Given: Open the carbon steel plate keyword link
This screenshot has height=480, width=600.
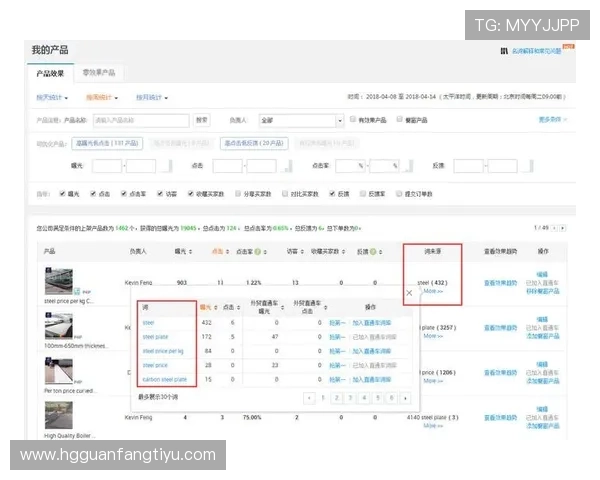Looking at the screenshot, I should coord(165,380).
